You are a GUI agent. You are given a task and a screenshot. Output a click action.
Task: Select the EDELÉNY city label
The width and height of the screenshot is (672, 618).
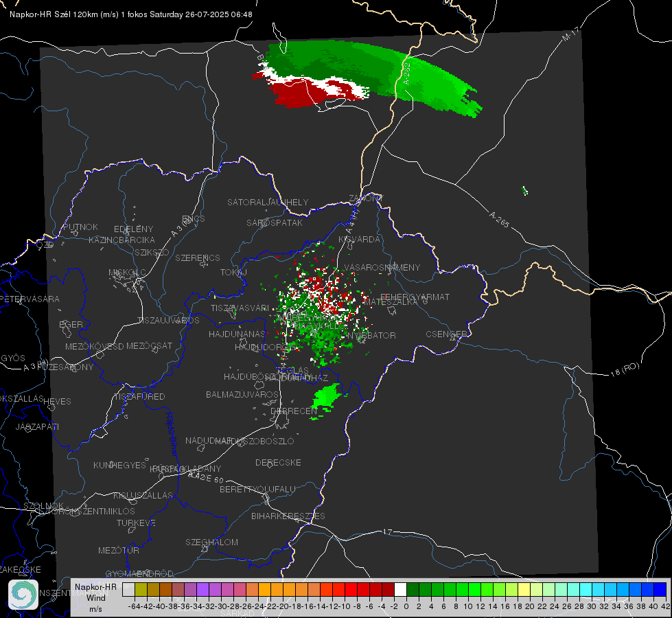134,229
